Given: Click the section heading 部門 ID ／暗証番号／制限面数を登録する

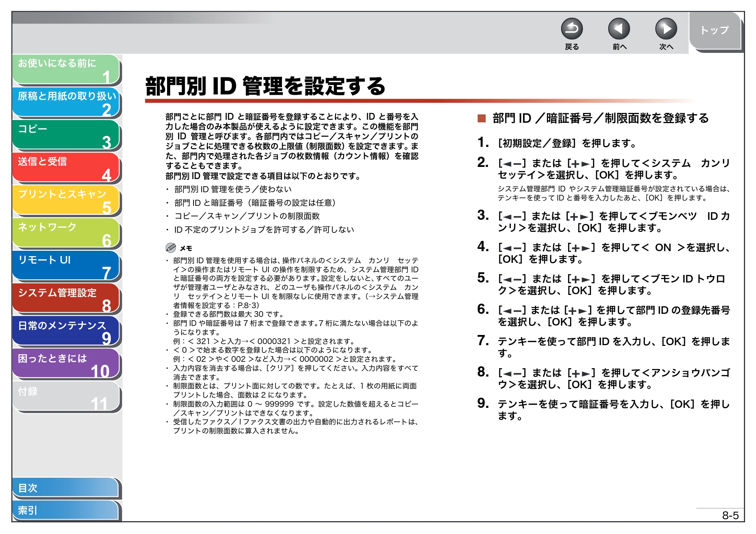Looking at the screenshot, I should click(600, 118).
